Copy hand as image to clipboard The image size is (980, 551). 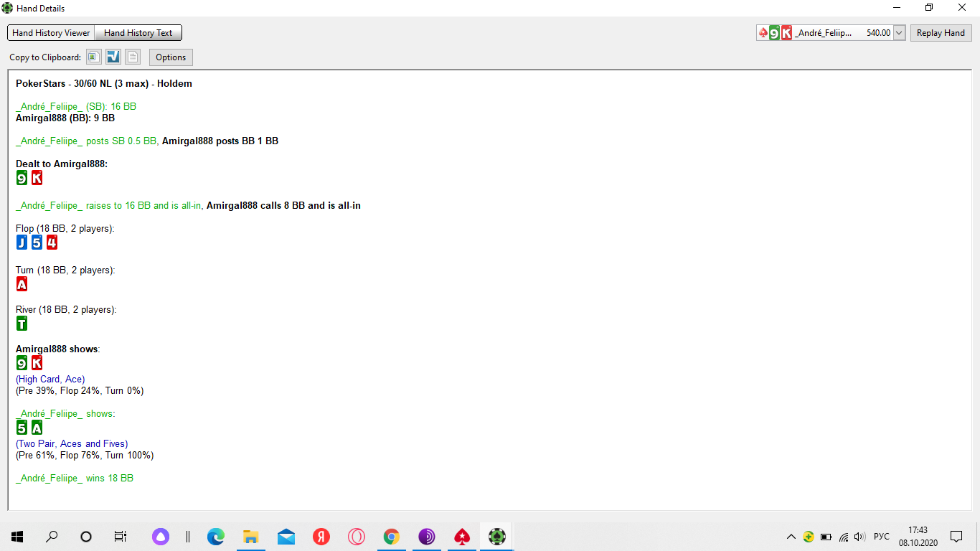tap(93, 57)
